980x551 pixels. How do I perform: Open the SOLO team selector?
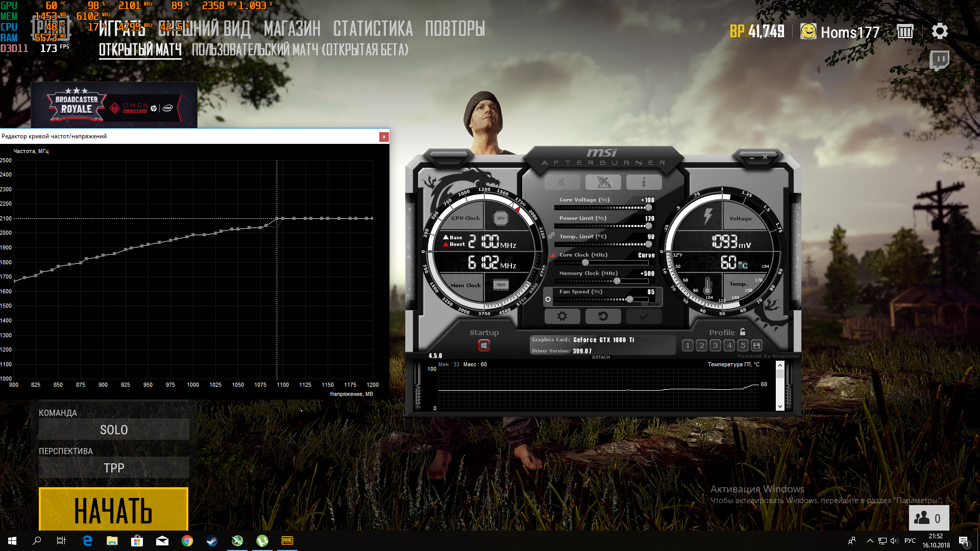tap(114, 430)
